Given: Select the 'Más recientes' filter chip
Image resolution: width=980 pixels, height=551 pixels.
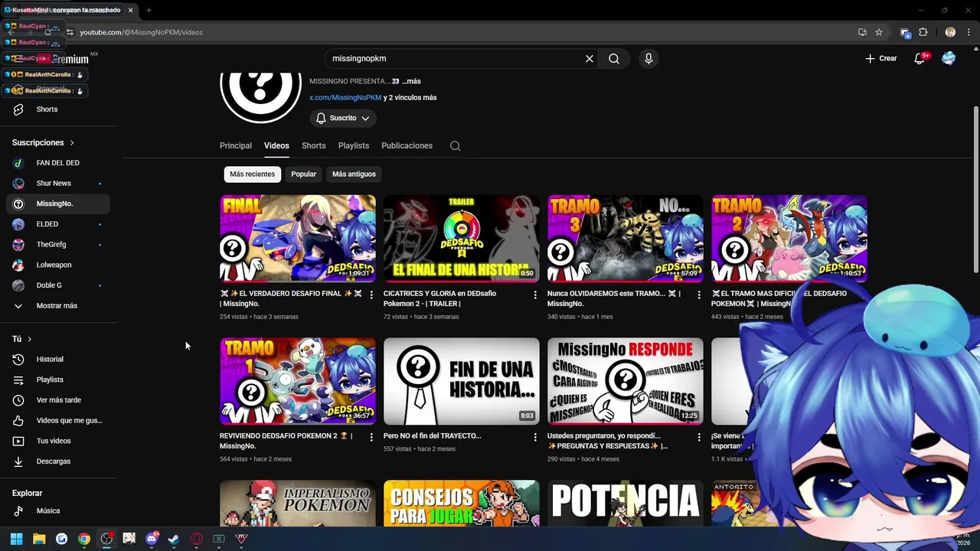Looking at the screenshot, I should (x=252, y=174).
